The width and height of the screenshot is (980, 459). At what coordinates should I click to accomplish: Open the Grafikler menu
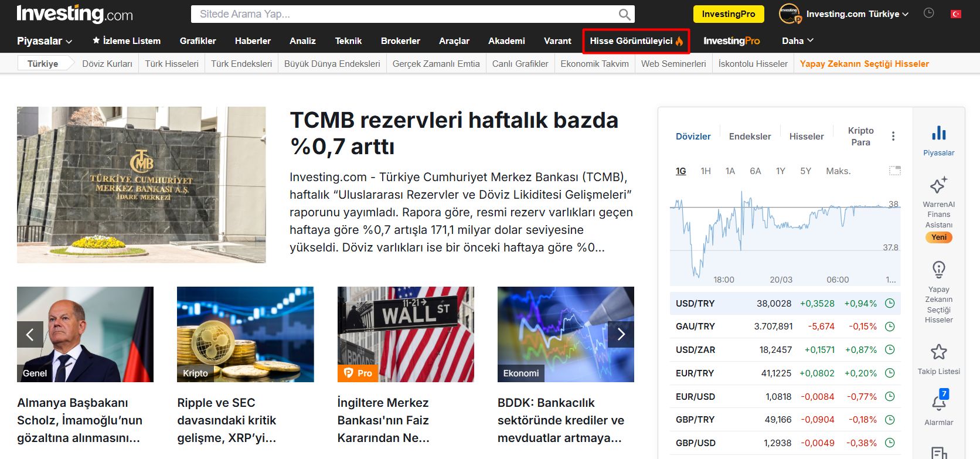pos(198,40)
